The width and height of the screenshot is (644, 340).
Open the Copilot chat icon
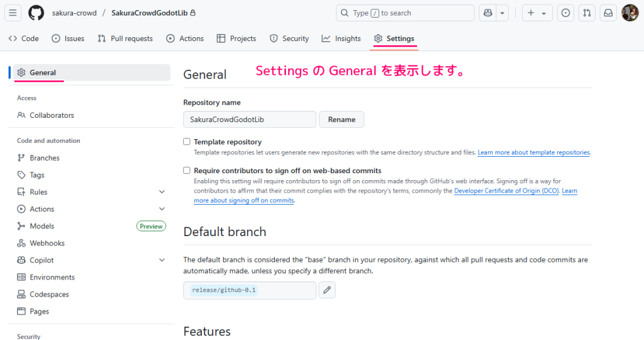pos(488,13)
